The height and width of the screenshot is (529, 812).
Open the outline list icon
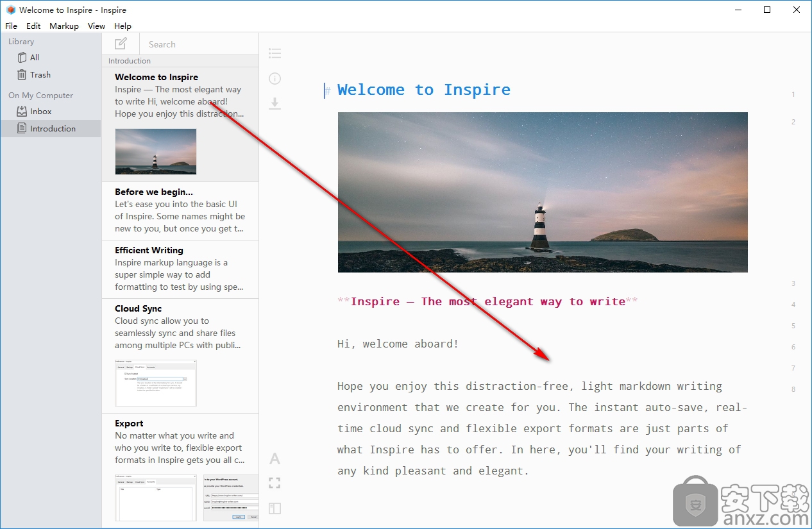(x=275, y=53)
